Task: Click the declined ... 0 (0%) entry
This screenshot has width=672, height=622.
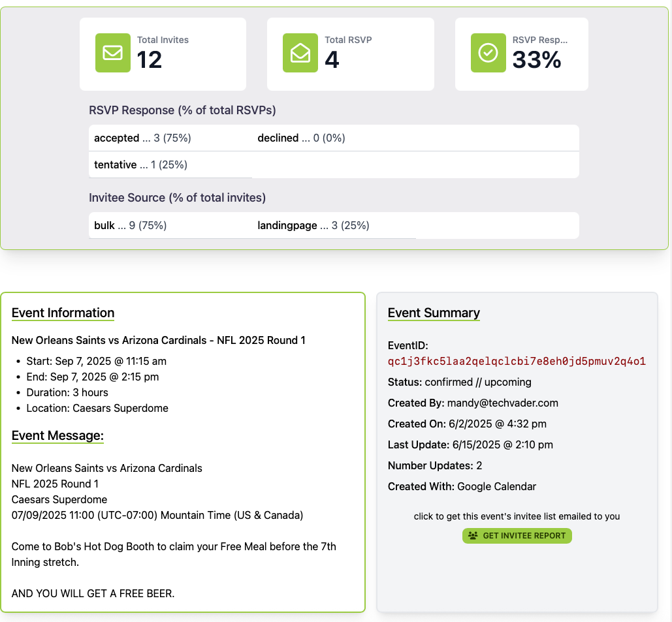Action: pyautogui.click(x=301, y=138)
